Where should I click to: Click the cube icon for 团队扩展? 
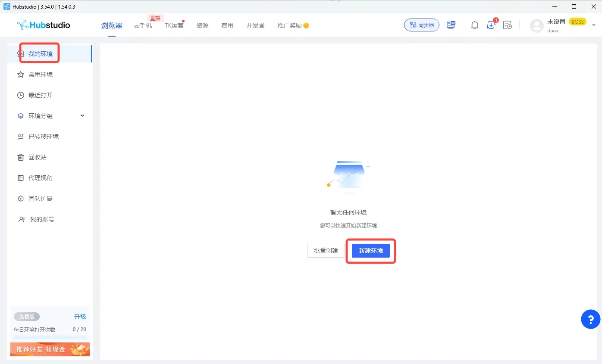coord(20,199)
